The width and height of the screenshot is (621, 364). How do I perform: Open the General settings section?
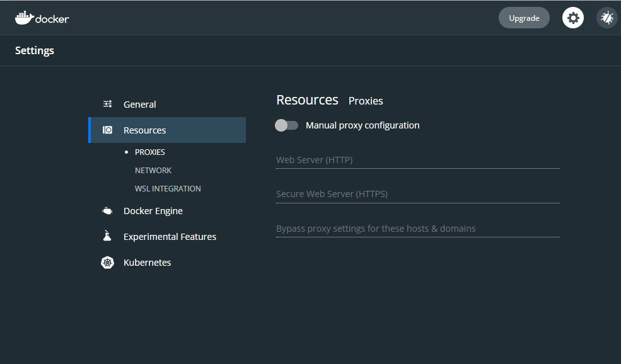pos(166,104)
